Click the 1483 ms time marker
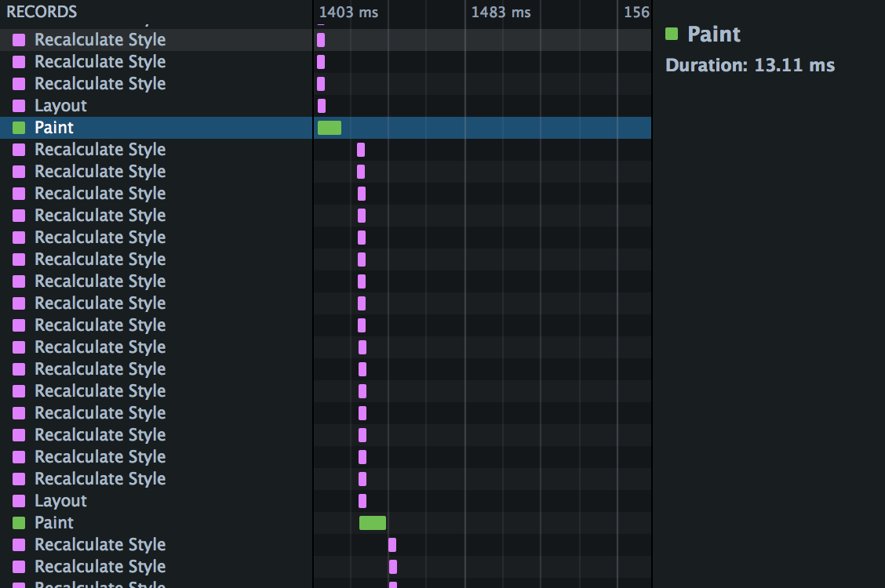This screenshot has height=588, width=885. pos(501,12)
